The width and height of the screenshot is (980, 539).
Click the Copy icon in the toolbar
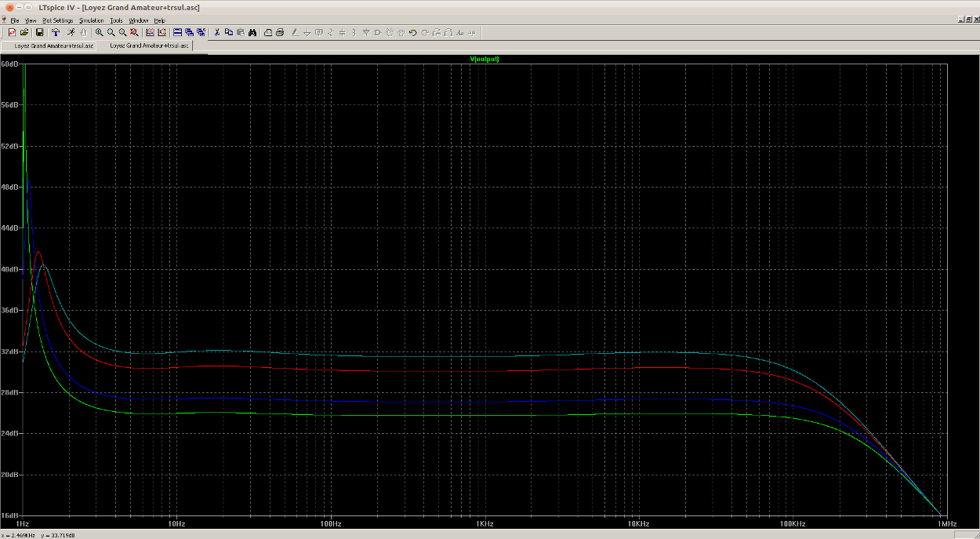click(x=229, y=32)
